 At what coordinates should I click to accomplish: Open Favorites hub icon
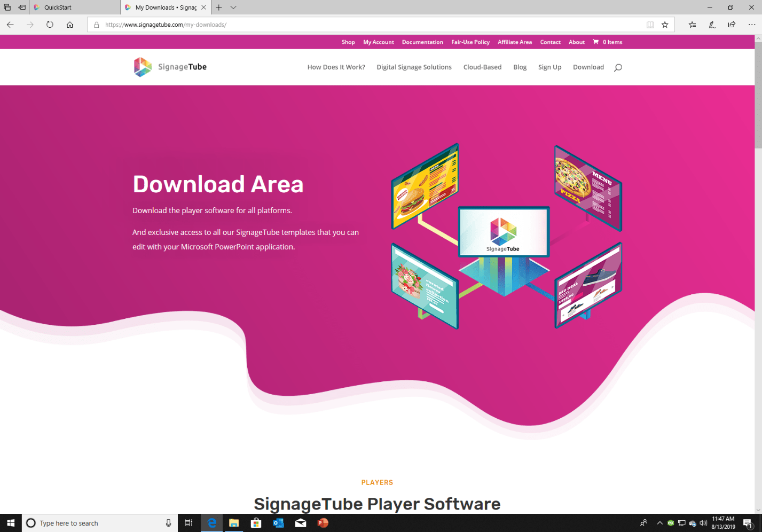pos(692,25)
